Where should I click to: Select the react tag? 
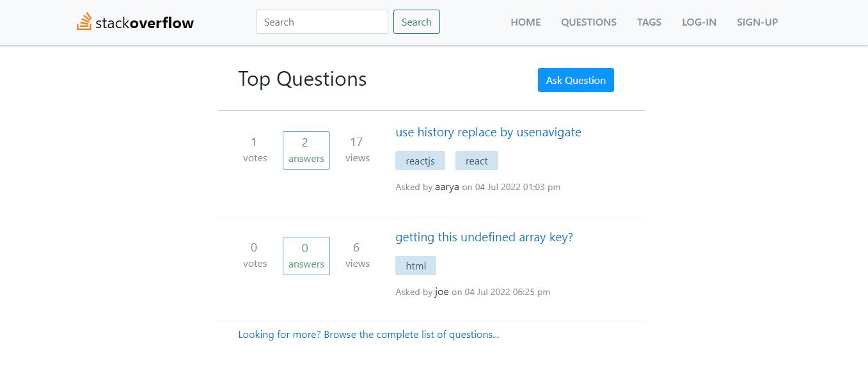coord(477,161)
